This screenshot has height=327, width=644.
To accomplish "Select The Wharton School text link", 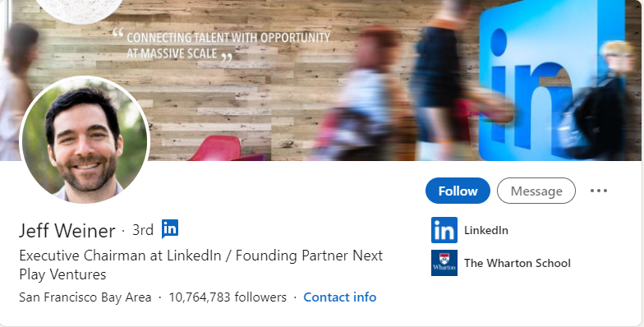I will click(x=517, y=263).
